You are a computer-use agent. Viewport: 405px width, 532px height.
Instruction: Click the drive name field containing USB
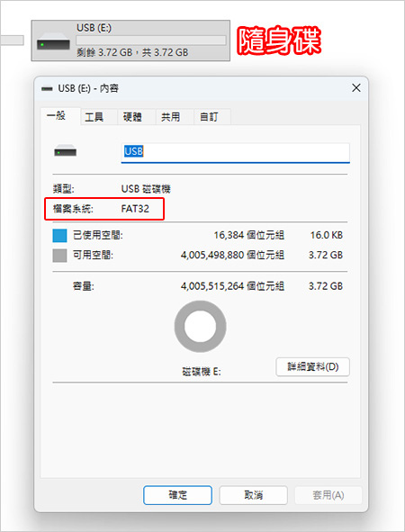coord(236,152)
